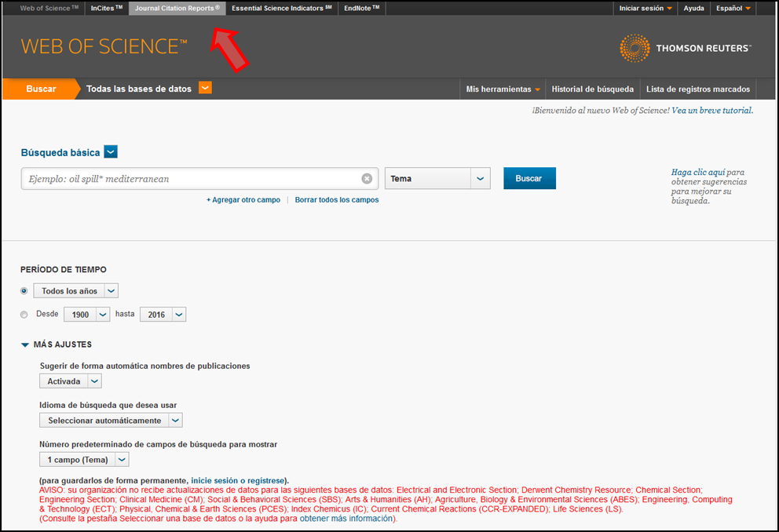Image resolution: width=779 pixels, height=532 pixels.
Task: Open the '1 campo (Tema)' dropdown
Action: [x=84, y=460]
